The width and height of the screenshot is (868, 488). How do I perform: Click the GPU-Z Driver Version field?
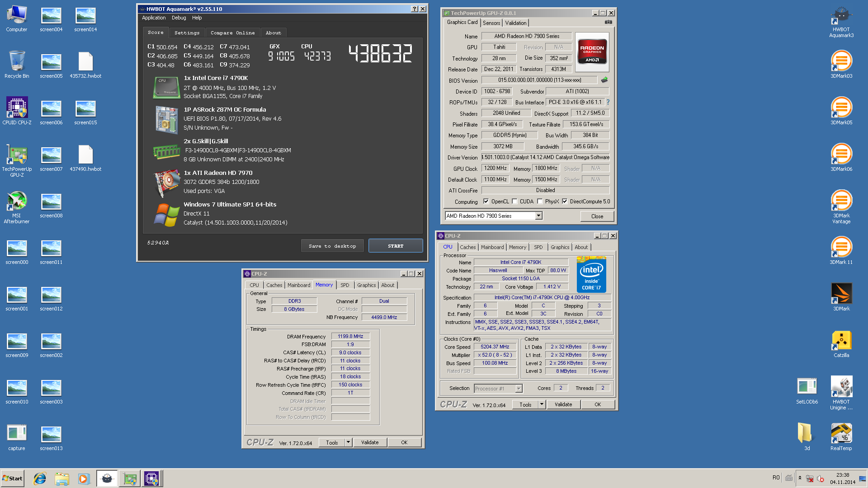tap(545, 157)
